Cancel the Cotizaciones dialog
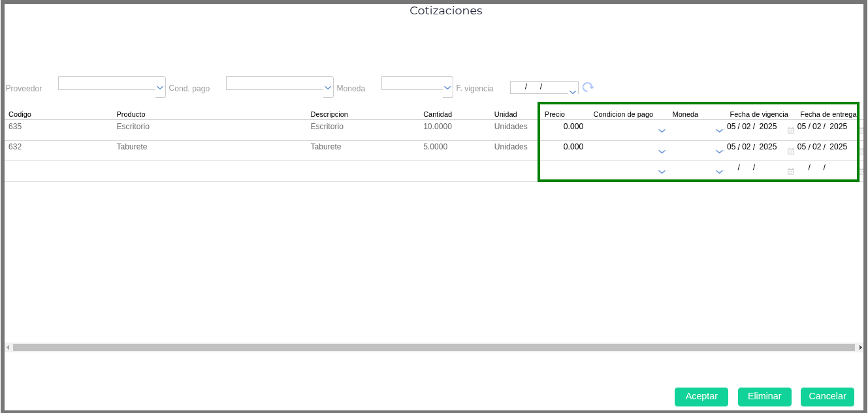This screenshot has height=413, width=868. tap(827, 397)
